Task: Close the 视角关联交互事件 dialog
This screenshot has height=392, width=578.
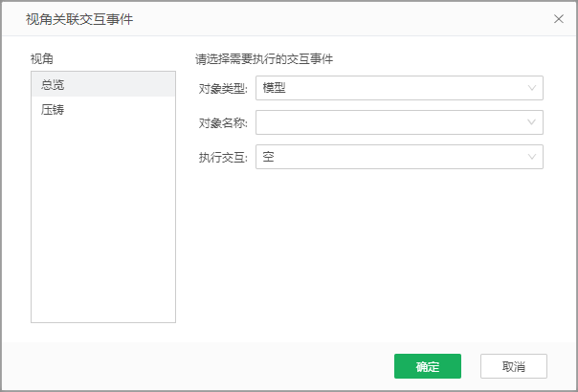Action: click(559, 18)
